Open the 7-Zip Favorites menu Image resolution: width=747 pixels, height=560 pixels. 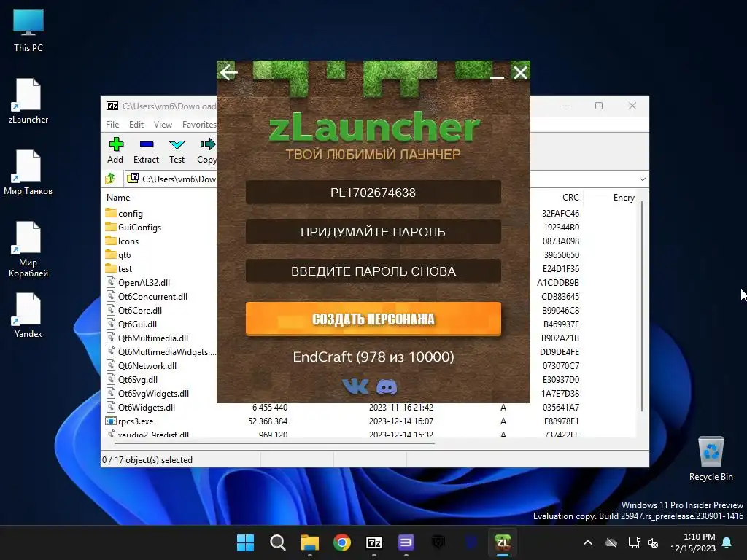(x=199, y=124)
